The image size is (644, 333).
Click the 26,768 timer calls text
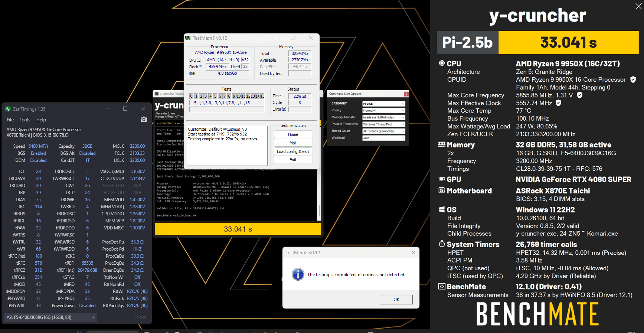(546, 244)
